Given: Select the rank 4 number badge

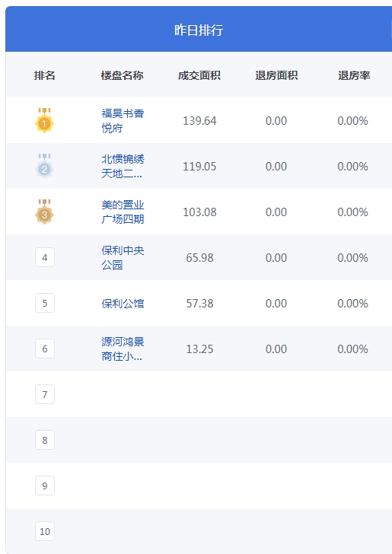Looking at the screenshot, I should (x=45, y=257).
